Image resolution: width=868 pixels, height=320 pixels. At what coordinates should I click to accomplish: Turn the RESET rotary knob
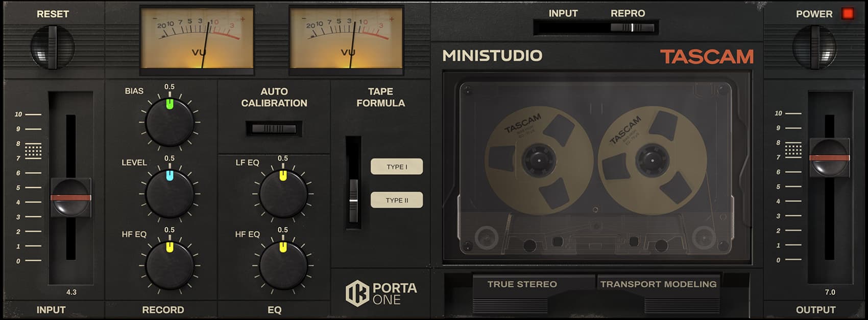(53, 47)
